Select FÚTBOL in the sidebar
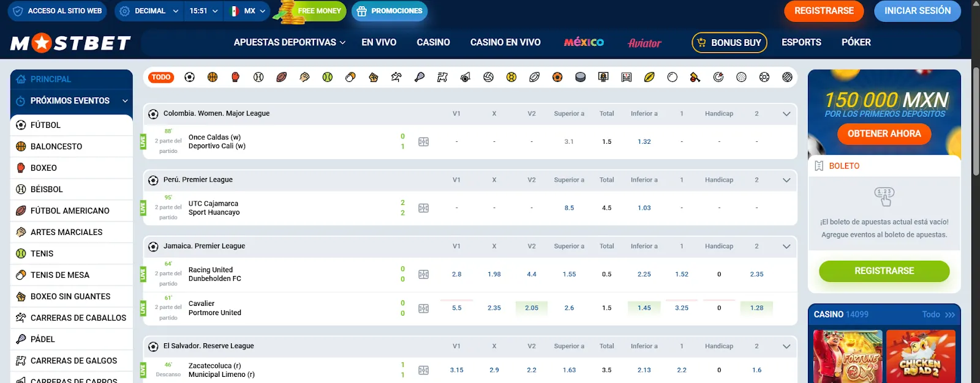The image size is (980, 383). click(x=72, y=125)
